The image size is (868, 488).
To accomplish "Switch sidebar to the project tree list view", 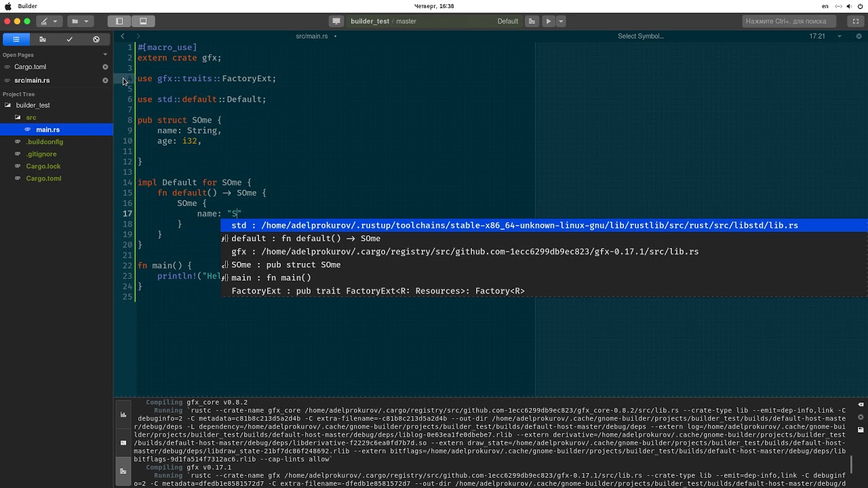I will click(x=16, y=39).
